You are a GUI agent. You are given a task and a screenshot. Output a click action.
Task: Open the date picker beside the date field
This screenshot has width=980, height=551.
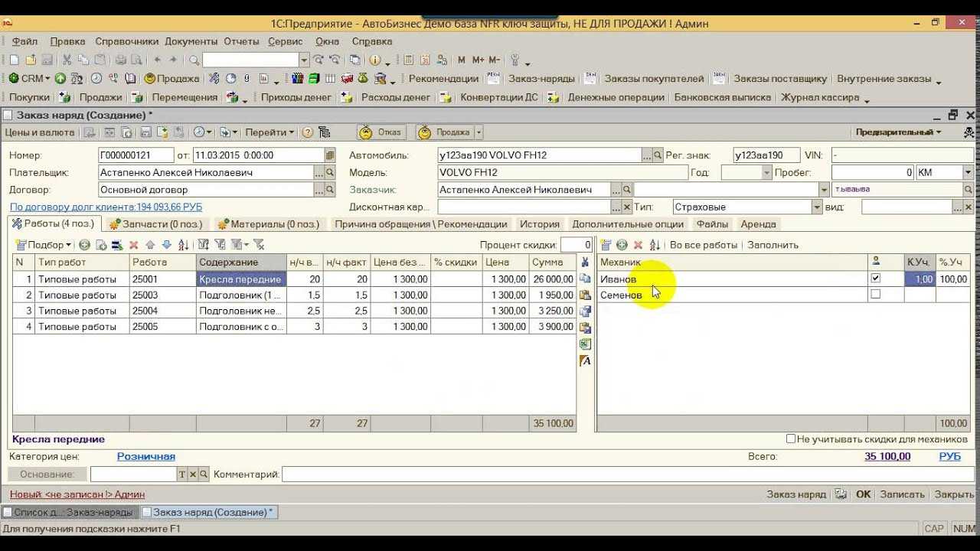pos(330,155)
